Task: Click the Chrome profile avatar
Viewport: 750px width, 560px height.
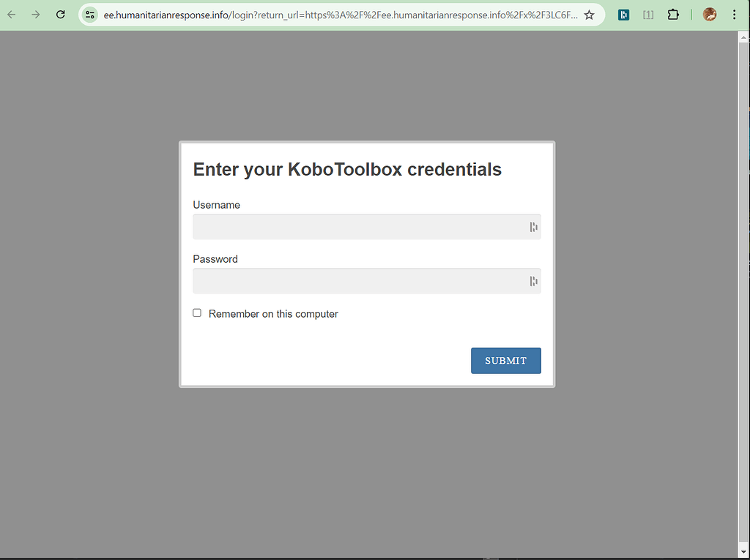Action: 709,14
